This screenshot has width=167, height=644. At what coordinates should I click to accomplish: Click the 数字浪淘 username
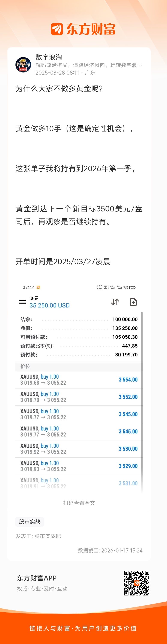[x=49, y=57]
